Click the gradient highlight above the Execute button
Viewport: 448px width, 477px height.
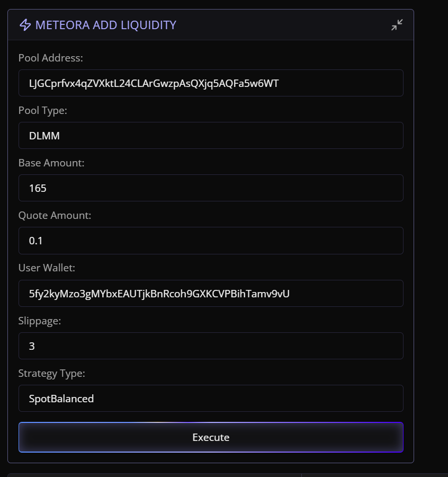[211, 421]
